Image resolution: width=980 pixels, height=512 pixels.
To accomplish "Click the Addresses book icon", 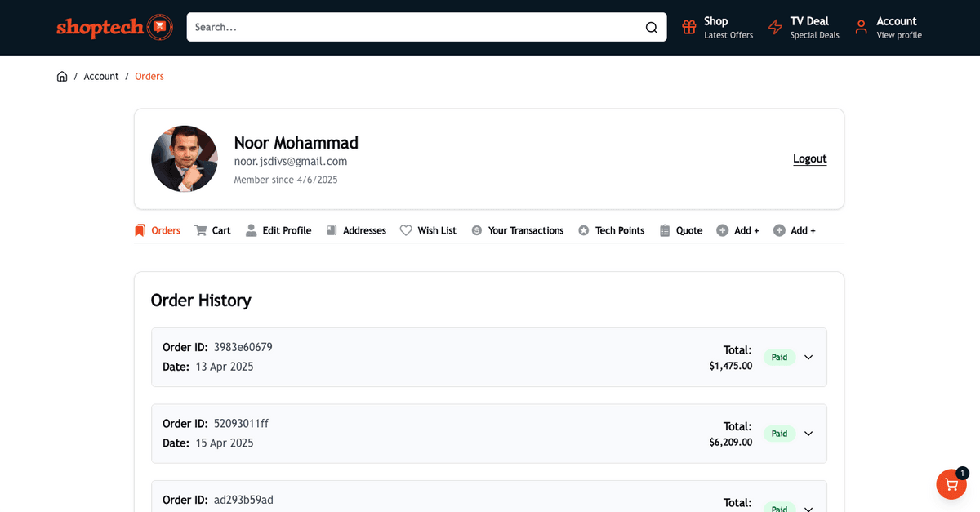I will [332, 230].
